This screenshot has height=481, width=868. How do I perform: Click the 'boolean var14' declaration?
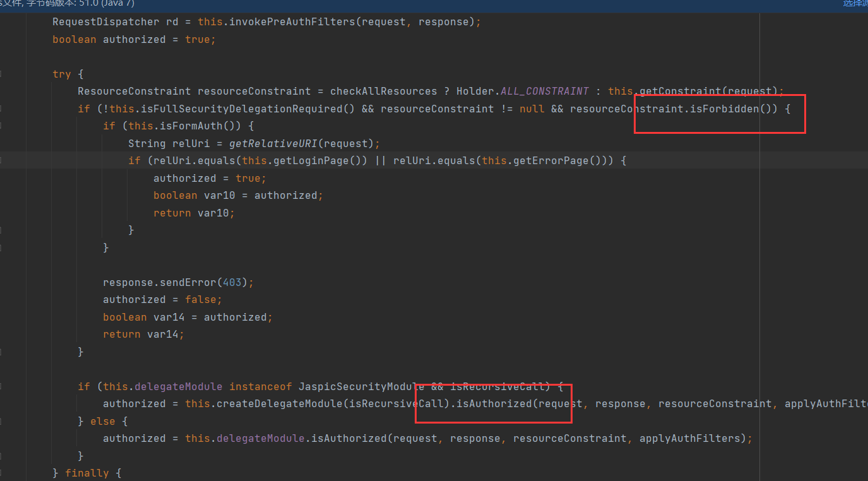pyautogui.click(x=144, y=317)
